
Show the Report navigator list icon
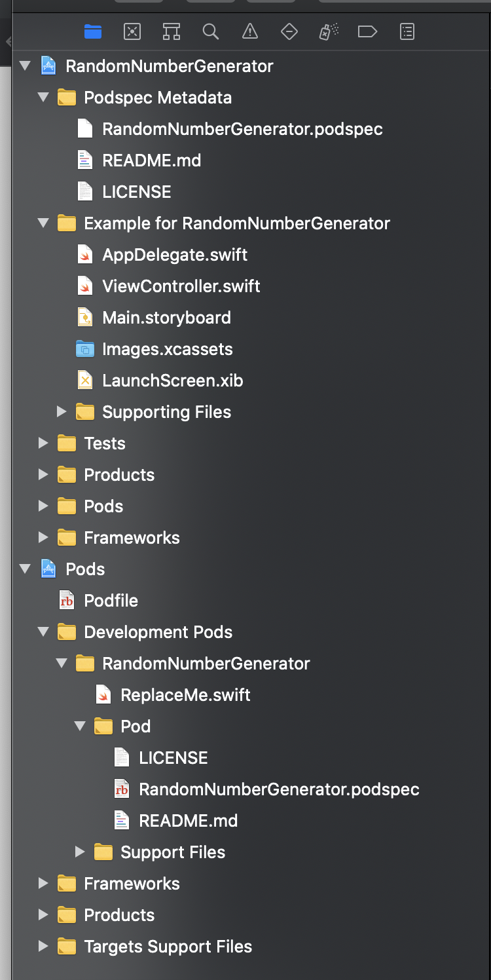click(407, 31)
